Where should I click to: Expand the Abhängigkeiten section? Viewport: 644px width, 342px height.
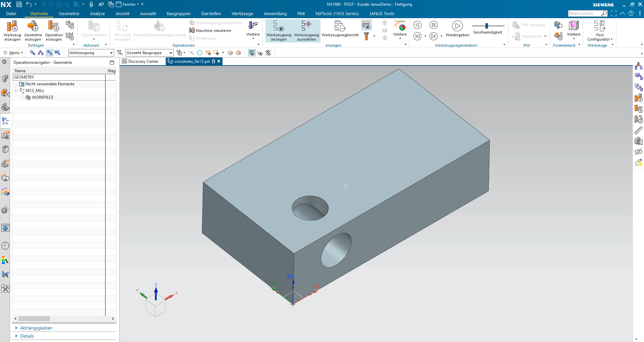36,328
